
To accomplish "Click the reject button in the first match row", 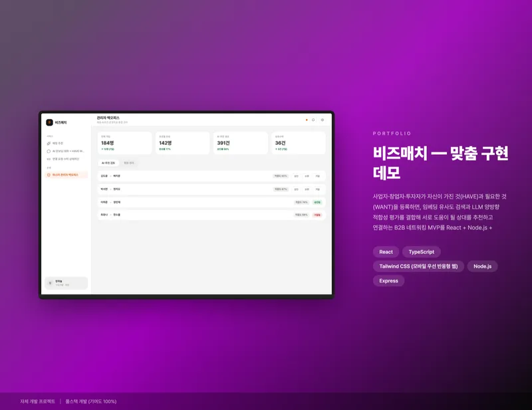I will pyautogui.click(x=318, y=176).
